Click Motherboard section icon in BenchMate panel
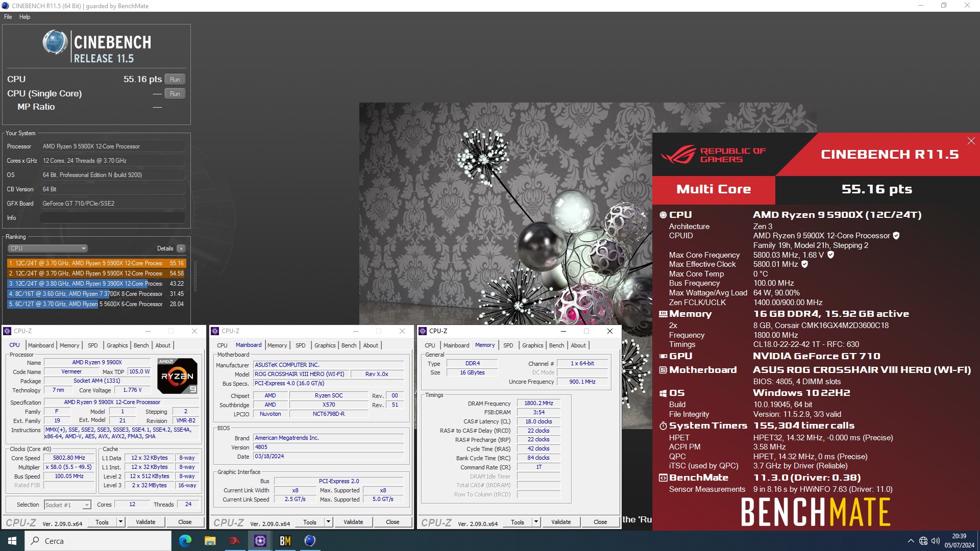This screenshot has width=980, height=551. 663,370
